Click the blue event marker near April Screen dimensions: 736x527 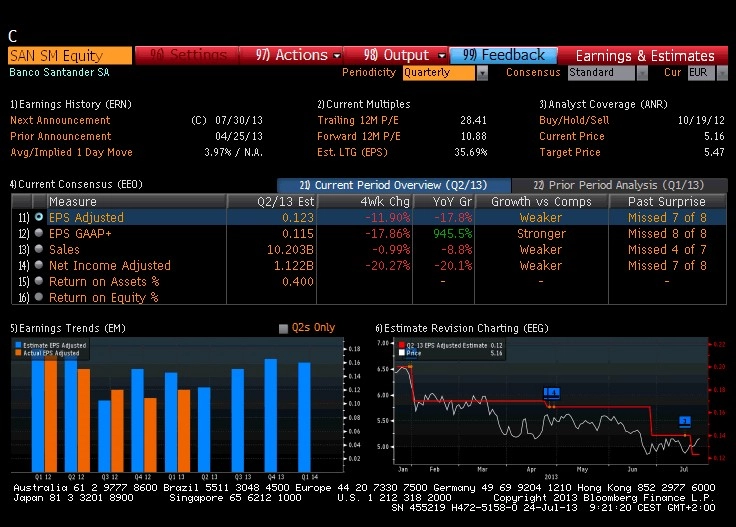(x=551, y=393)
